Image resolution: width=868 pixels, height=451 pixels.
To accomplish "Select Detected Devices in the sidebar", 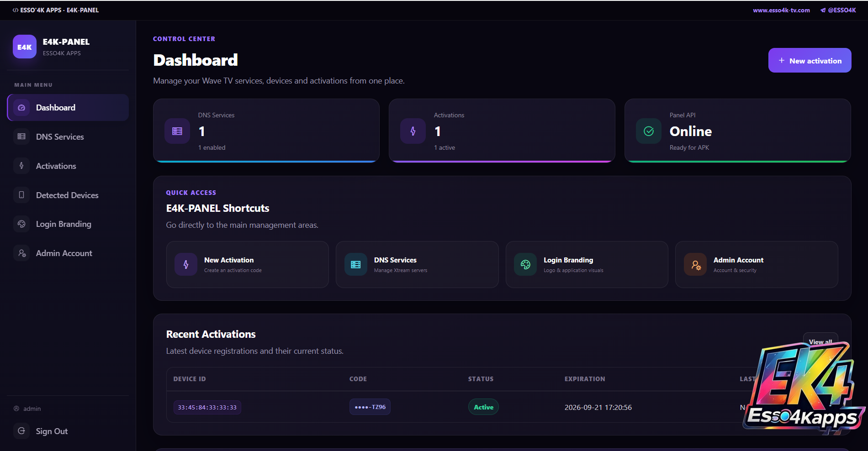I will pos(68,195).
